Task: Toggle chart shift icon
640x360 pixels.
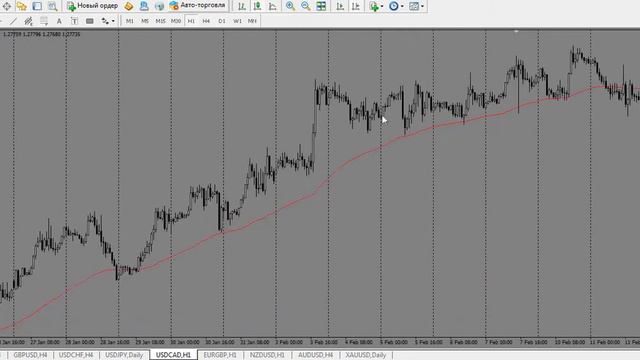Action: click(x=356, y=6)
